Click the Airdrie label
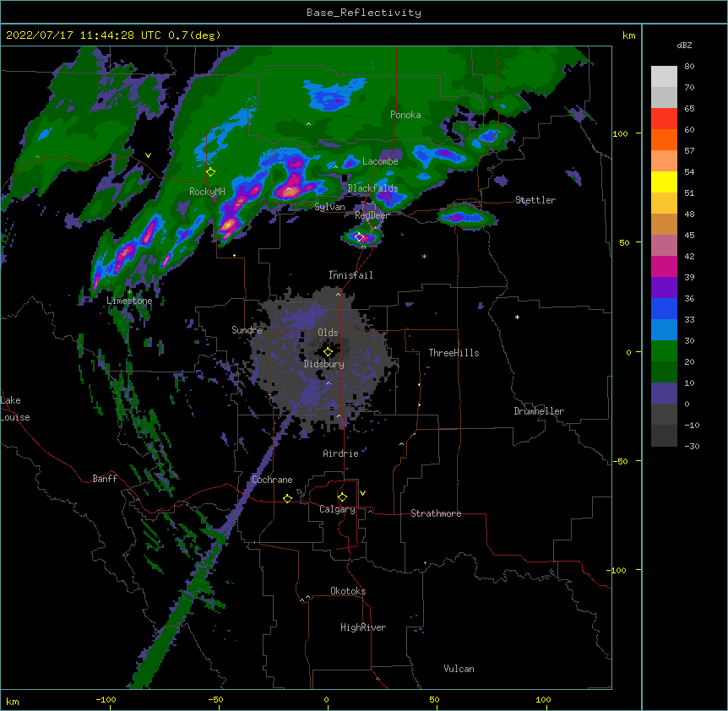Viewport: 728px width, 711px height. (341, 453)
